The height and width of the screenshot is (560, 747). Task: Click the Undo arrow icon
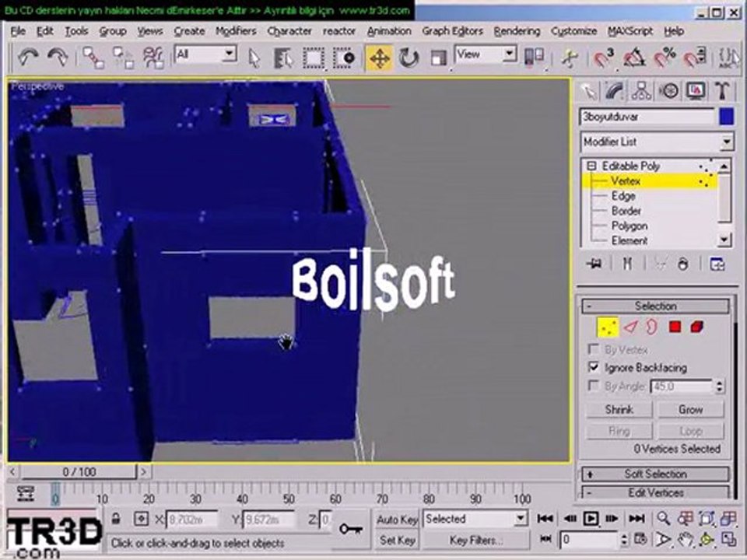28,58
